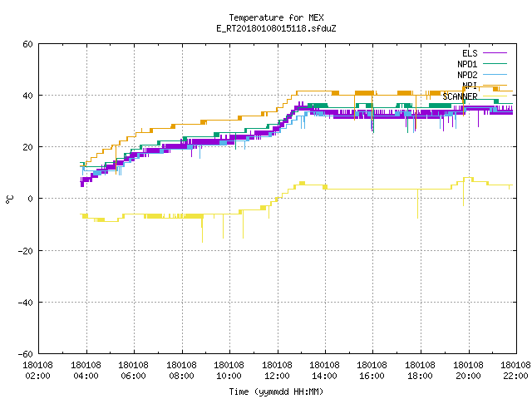
Task: Click the 'Time (yymmdd HH:MM)' x-axis label
Action: pyautogui.click(x=276, y=392)
